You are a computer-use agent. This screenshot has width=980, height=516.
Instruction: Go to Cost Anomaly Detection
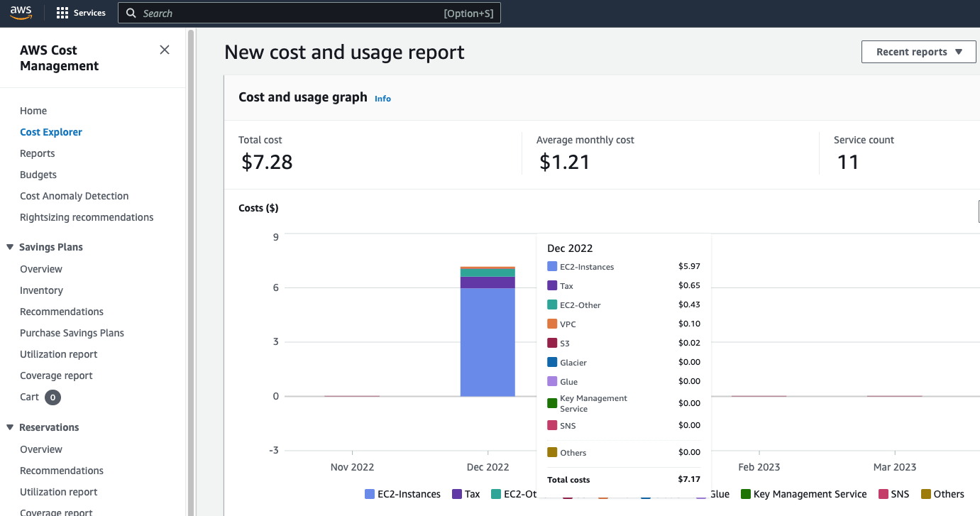pos(74,195)
